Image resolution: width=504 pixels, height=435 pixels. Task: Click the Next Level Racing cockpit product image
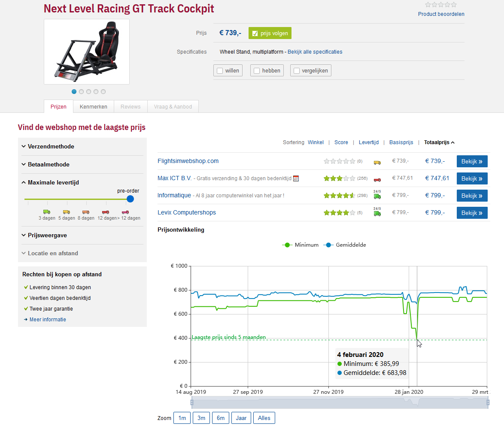click(86, 51)
